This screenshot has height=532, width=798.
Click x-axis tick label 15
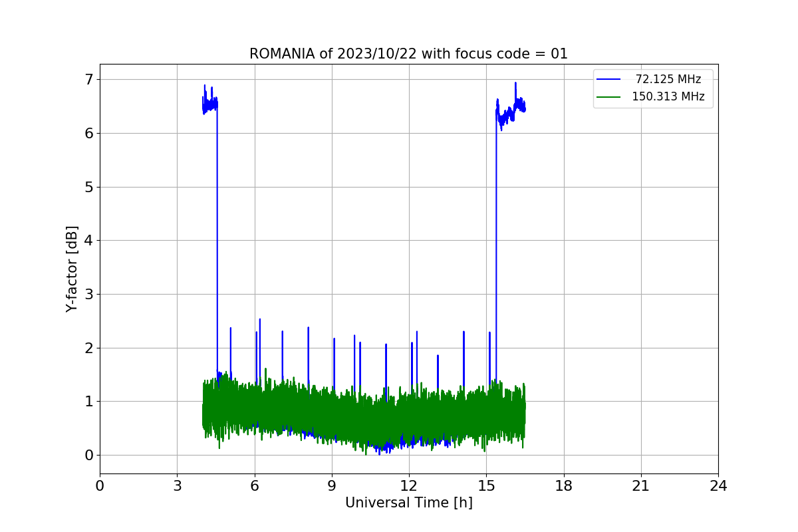pyautogui.click(x=486, y=486)
